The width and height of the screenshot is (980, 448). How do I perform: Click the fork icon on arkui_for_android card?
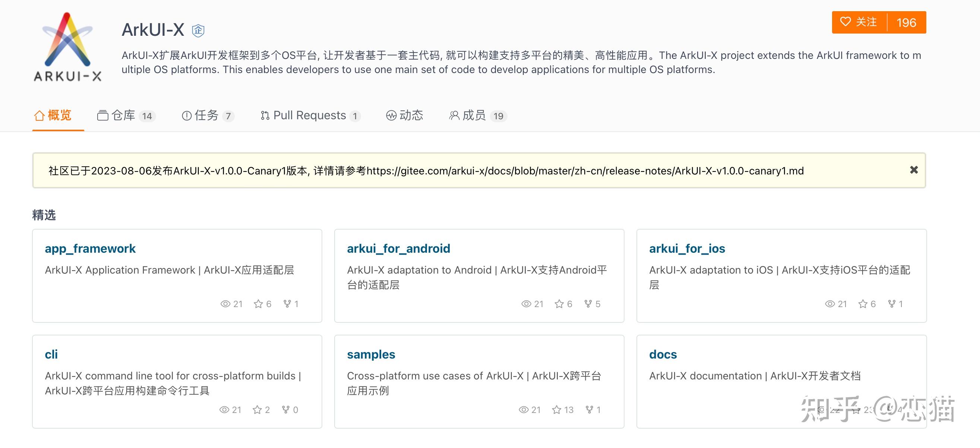[x=588, y=304]
